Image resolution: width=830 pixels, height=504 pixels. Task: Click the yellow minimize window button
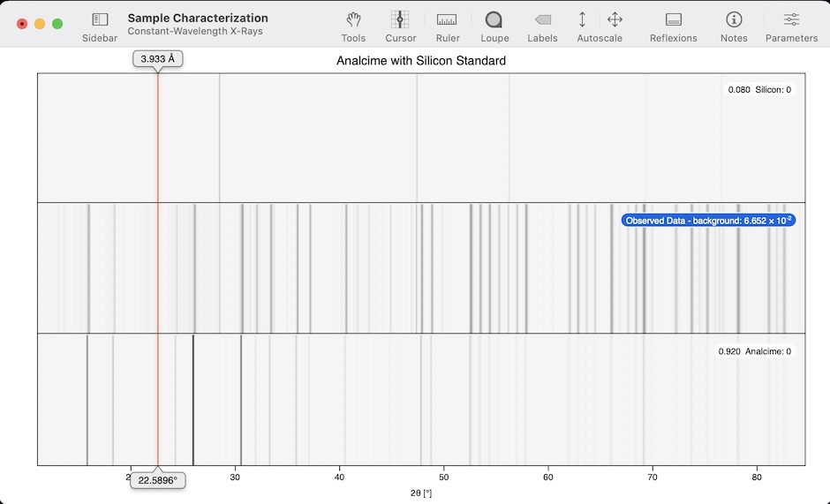pos(40,24)
